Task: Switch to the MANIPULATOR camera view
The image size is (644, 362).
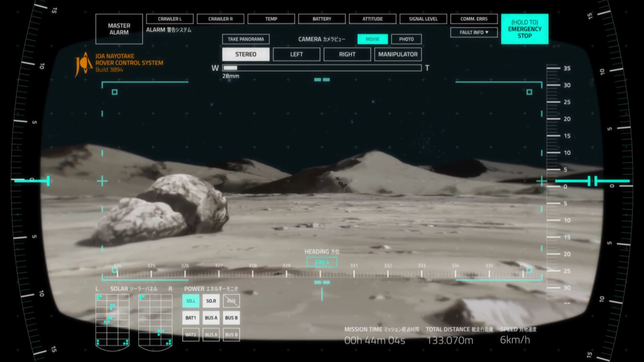Action: [398, 54]
